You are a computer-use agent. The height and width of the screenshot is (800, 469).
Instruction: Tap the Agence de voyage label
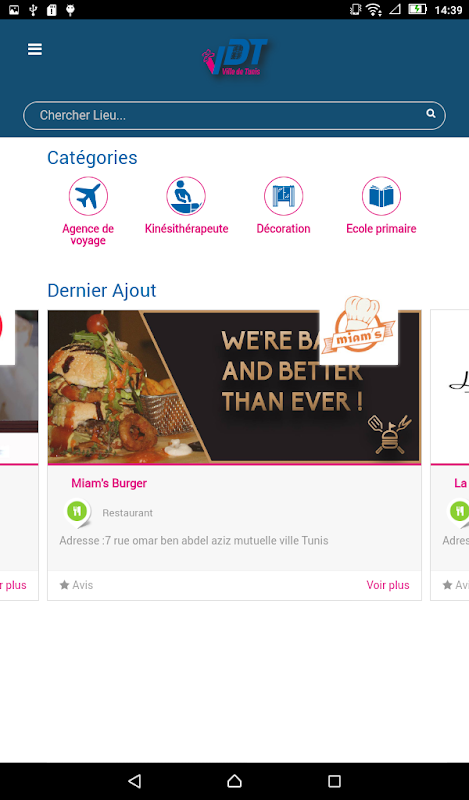(88, 235)
